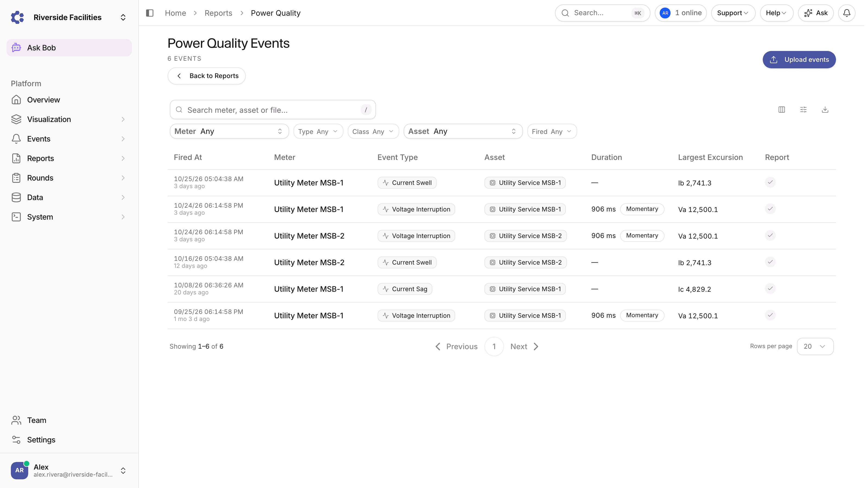This screenshot has width=868, height=488.
Task: Expand the System sidebar section
Action: pyautogui.click(x=69, y=217)
